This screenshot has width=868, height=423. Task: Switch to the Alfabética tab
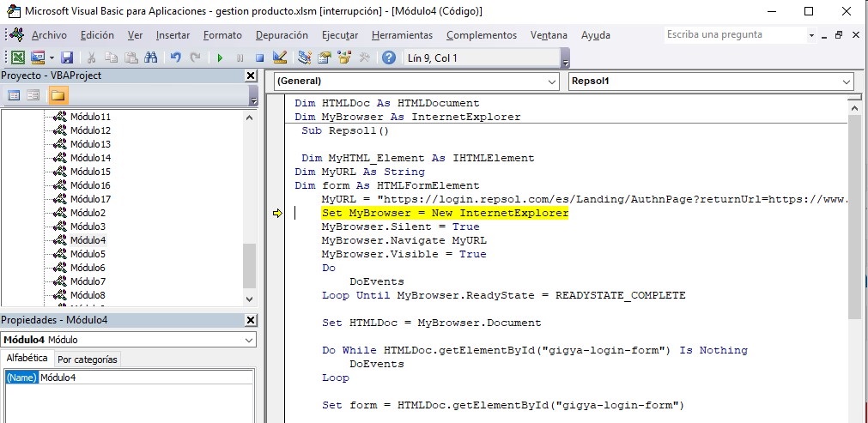27,359
